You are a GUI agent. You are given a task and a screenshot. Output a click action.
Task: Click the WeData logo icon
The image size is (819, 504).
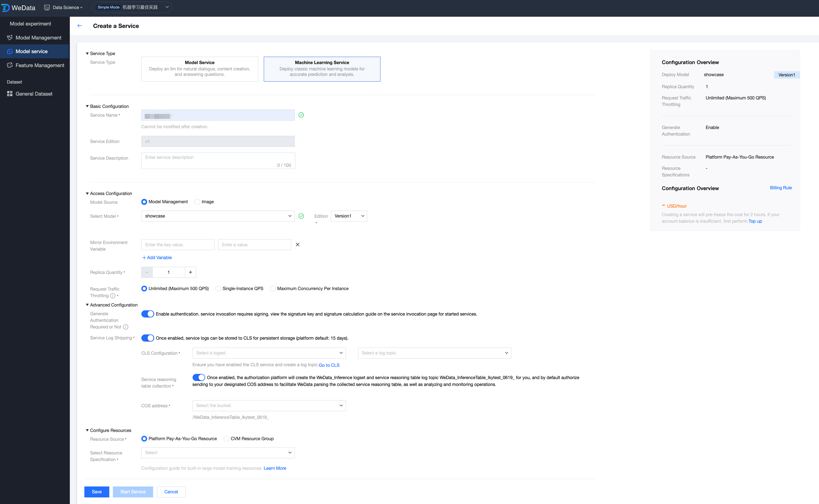(x=6, y=8)
